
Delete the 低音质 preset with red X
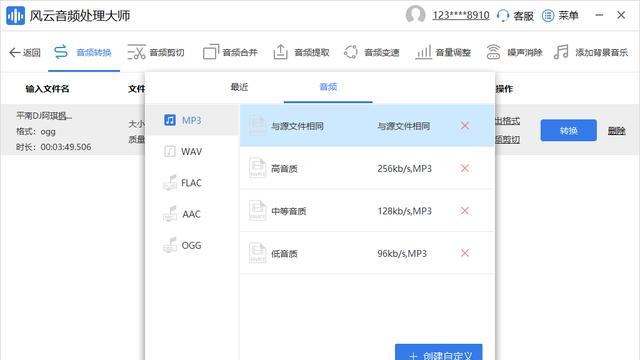click(464, 253)
